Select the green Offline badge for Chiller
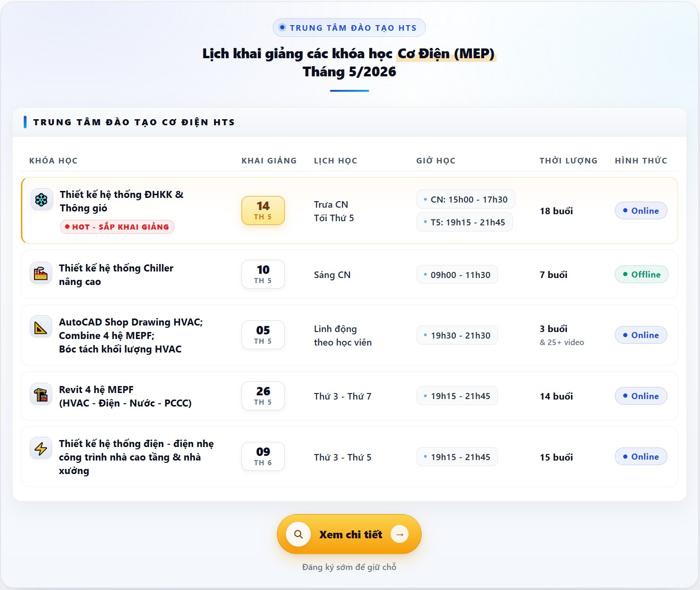The image size is (700, 590). 641,274
